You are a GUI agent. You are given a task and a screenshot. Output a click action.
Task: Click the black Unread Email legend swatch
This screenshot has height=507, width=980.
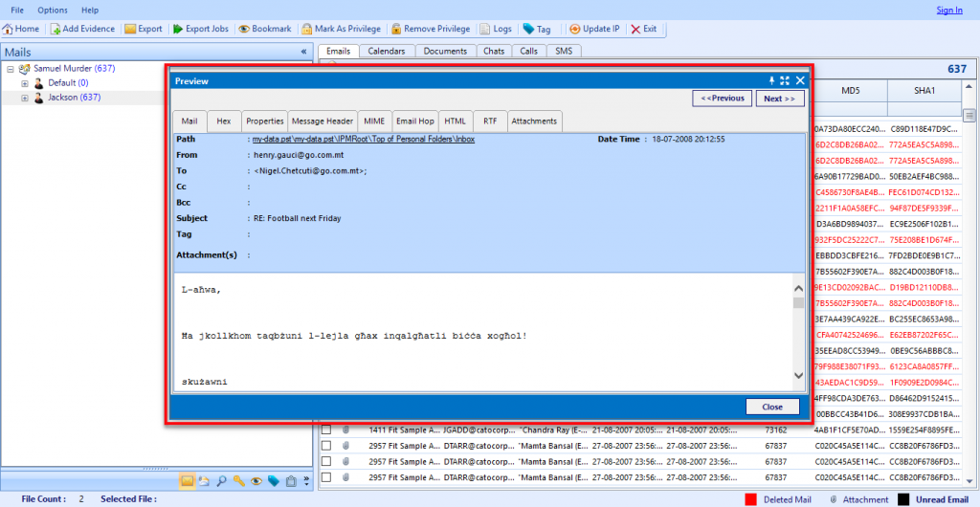pos(903,499)
